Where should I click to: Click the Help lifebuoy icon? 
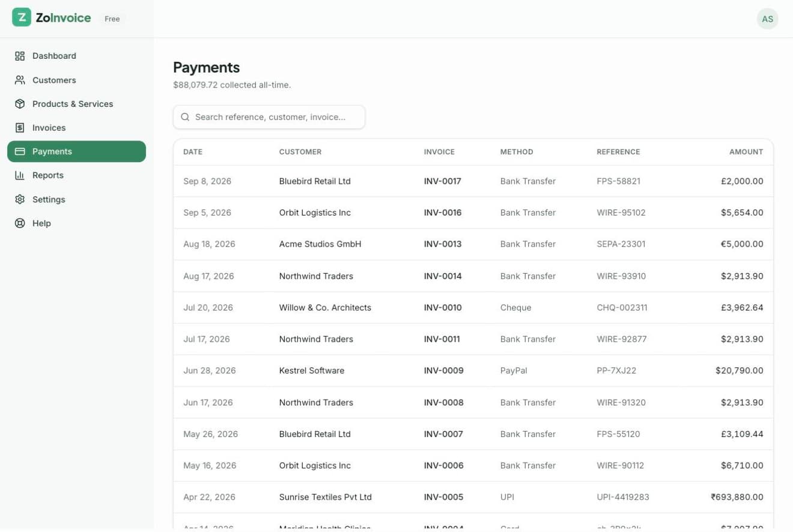[20, 223]
